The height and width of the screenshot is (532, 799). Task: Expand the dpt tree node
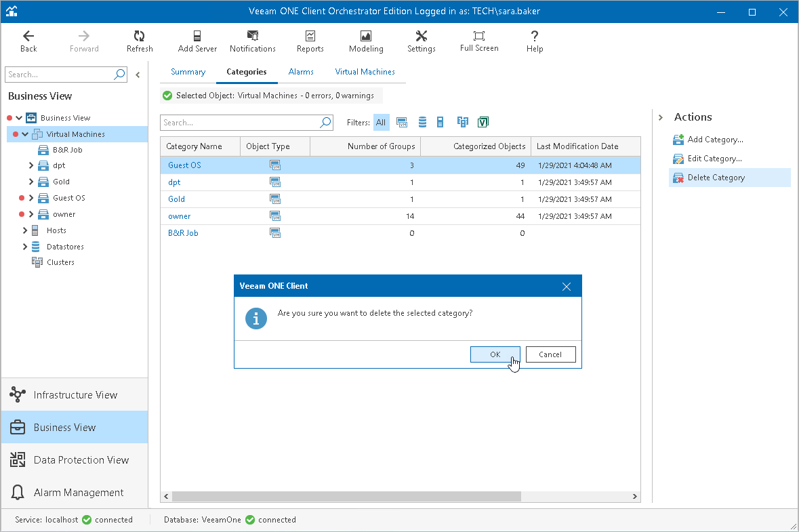[x=31, y=165]
